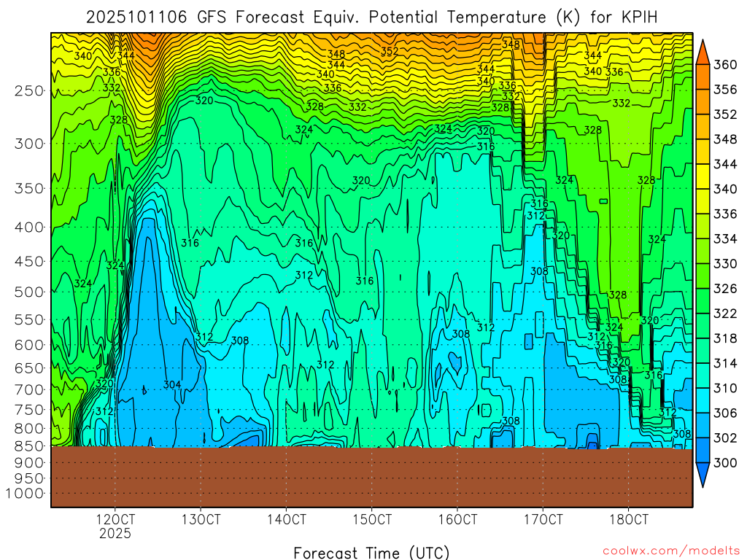747x560 pixels.
Task: Click the 130CT time axis label
Action: 201,519
